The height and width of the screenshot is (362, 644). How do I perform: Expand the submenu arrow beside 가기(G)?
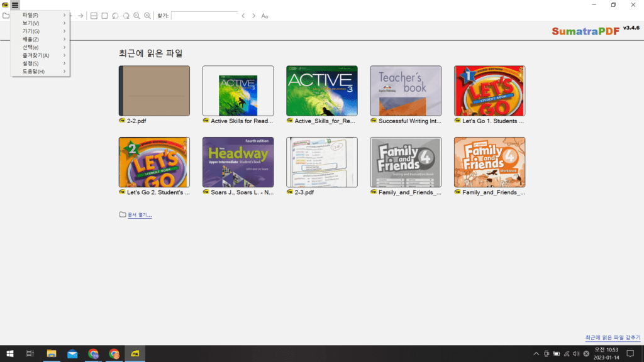[65, 31]
